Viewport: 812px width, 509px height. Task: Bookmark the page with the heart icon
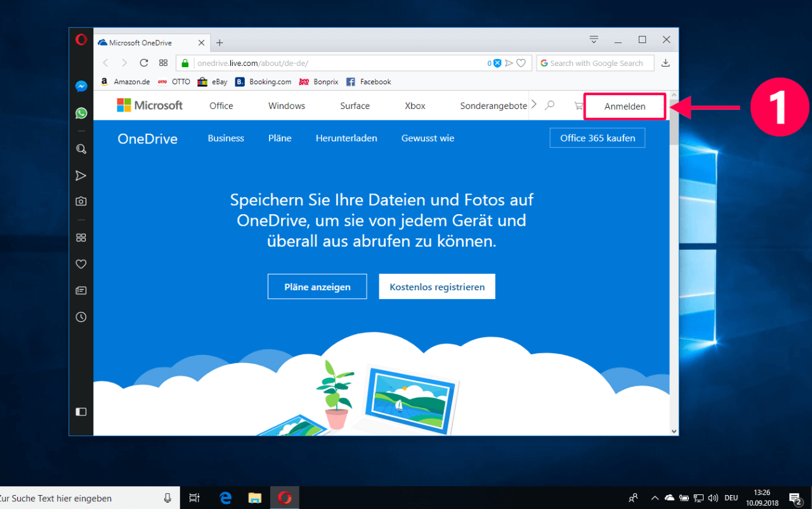pyautogui.click(x=521, y=63)
